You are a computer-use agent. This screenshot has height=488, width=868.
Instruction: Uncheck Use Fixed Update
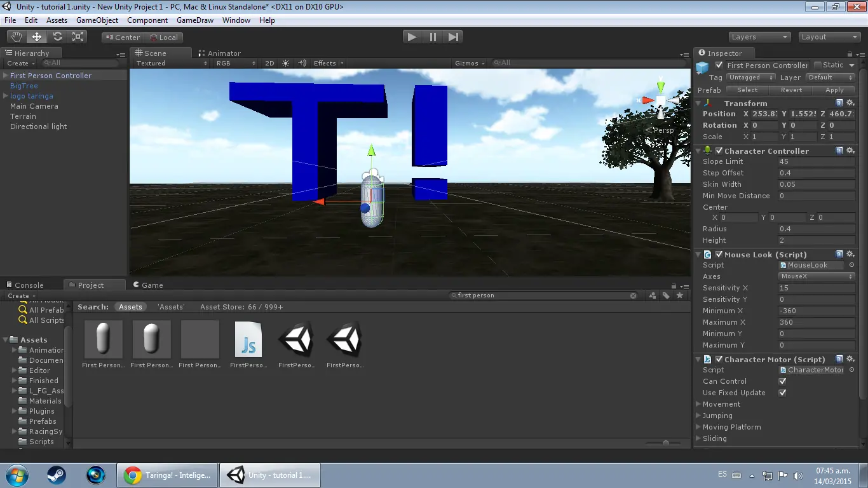click(x=782, y=393)
